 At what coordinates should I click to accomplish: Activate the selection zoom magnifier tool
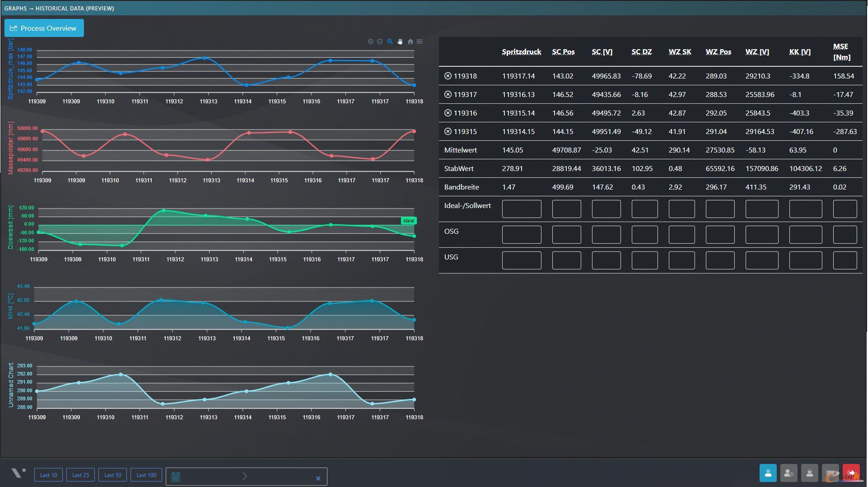point(390,42)
